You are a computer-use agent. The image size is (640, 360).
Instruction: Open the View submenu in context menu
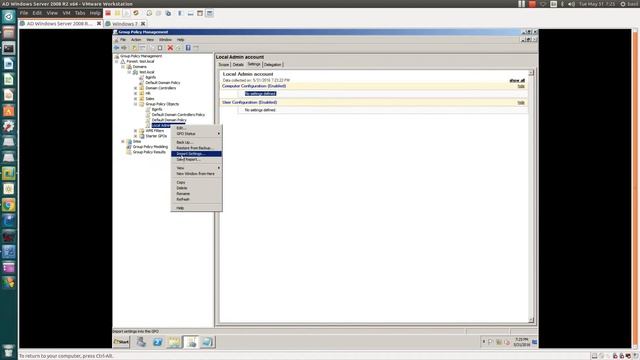tap(196, 168)
